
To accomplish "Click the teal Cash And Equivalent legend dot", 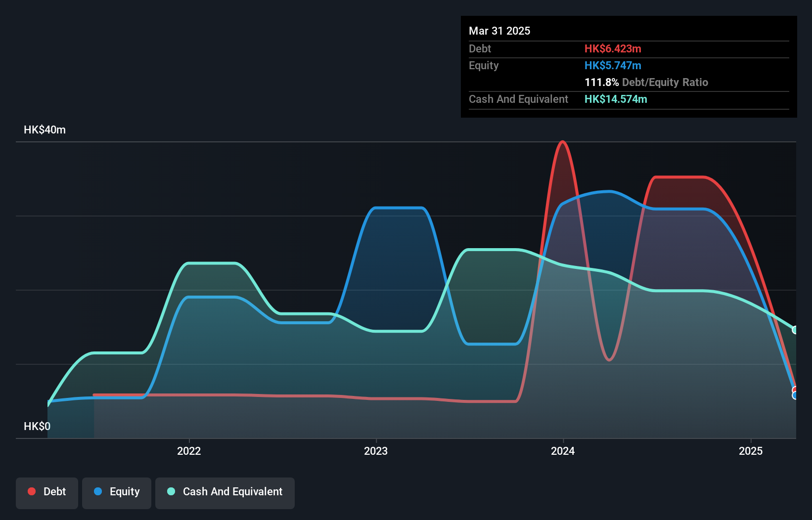I will 171,491.
